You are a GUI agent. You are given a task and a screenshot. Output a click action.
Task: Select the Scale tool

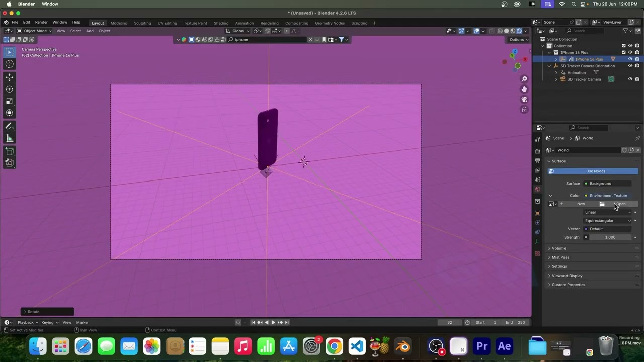[x=9, y=101]
